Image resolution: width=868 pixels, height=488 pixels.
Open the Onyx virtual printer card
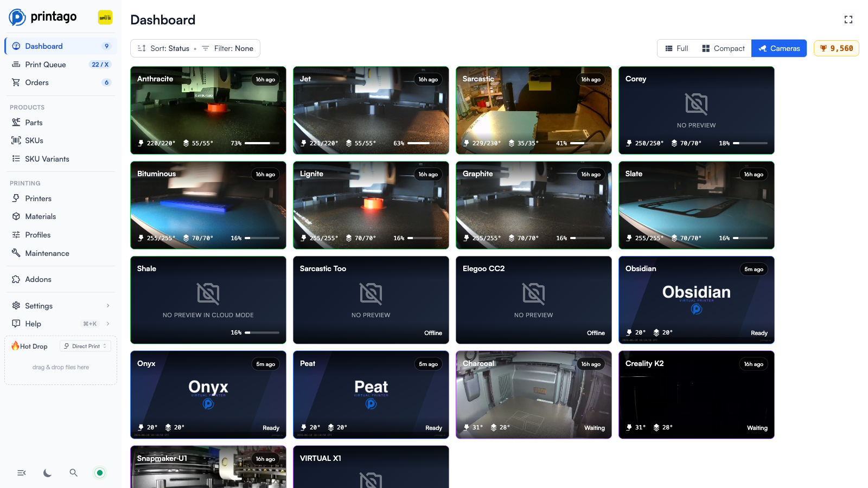(208, 395)
